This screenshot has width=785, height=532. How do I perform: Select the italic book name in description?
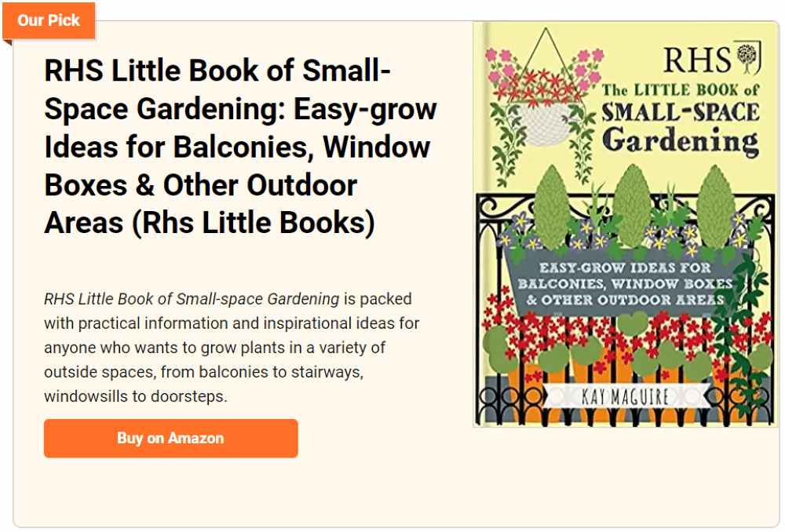coord(192,299)
